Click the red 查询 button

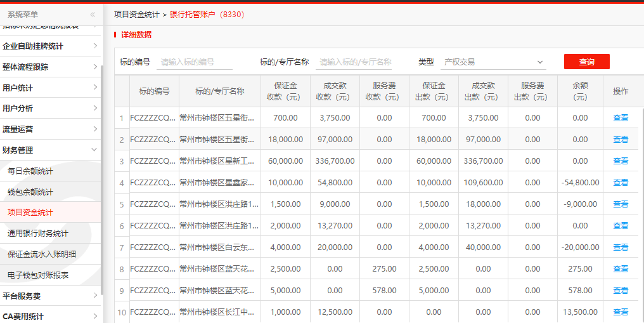tap(586, 62)
